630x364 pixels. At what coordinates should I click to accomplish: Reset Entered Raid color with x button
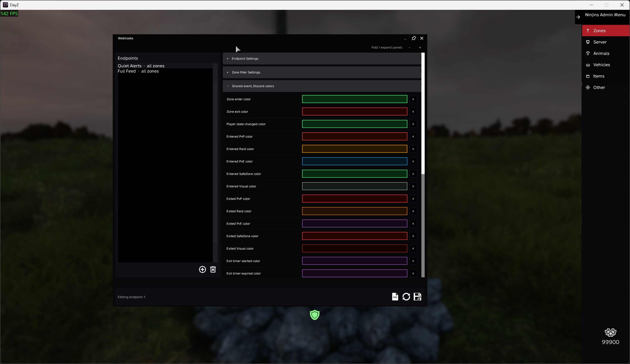tap(413, 149)
